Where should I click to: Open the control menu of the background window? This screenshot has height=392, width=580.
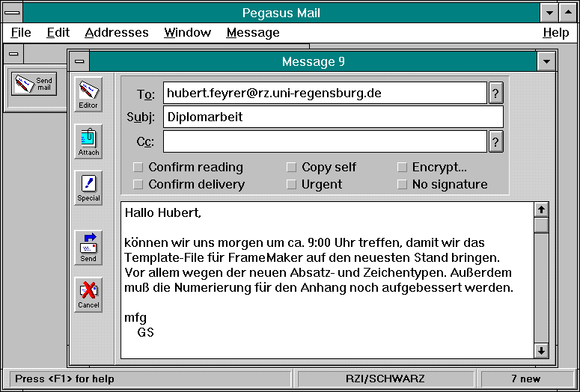point(13,54)
